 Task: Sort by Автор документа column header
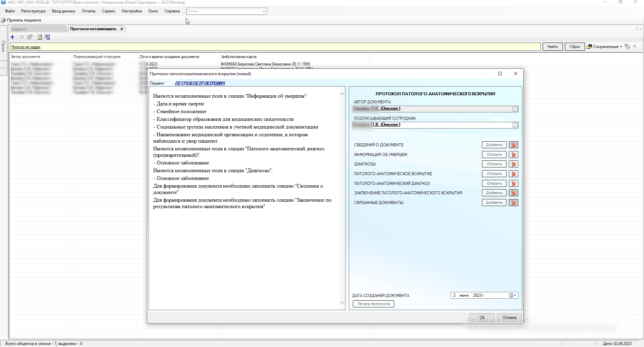(x=40, y=57)
